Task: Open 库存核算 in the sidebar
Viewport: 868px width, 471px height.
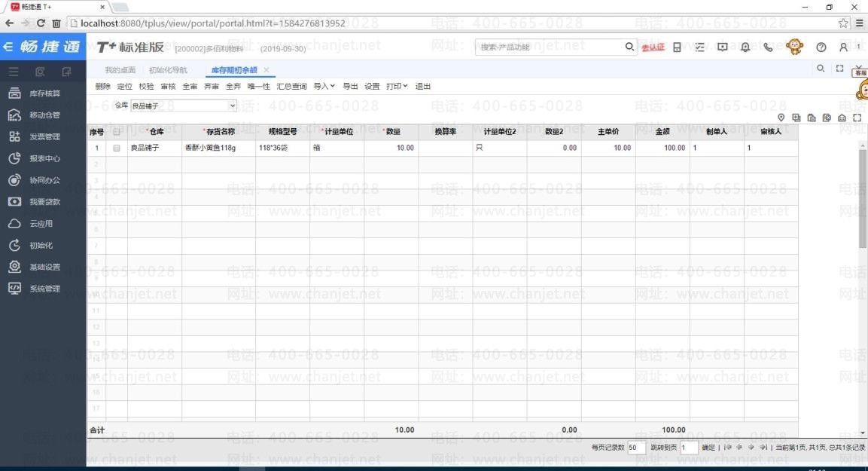Action: click(x=44, y=93)
